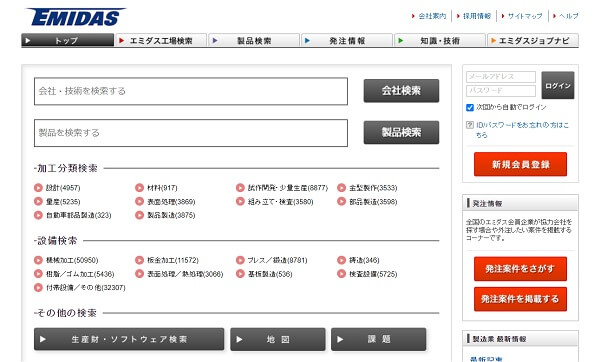600x362 pixels.
Task: Open the 材料(917) category link
Action: coord(162,188)
